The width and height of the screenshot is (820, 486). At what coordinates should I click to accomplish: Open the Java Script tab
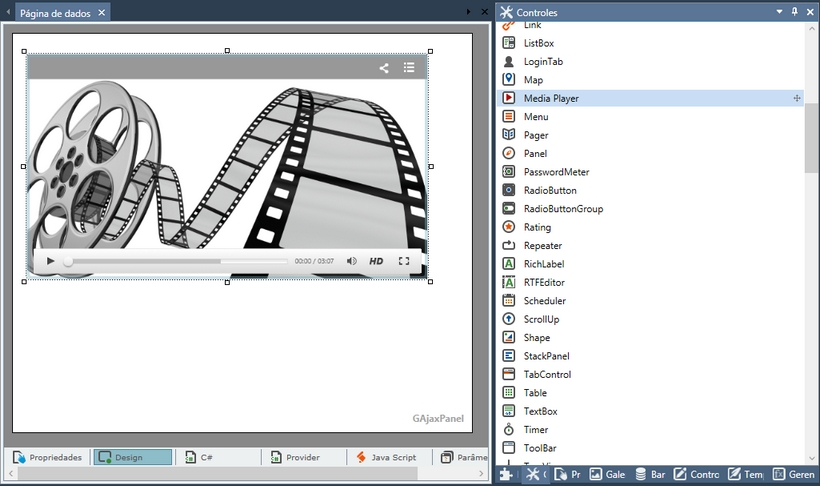(x=384, y=457)
